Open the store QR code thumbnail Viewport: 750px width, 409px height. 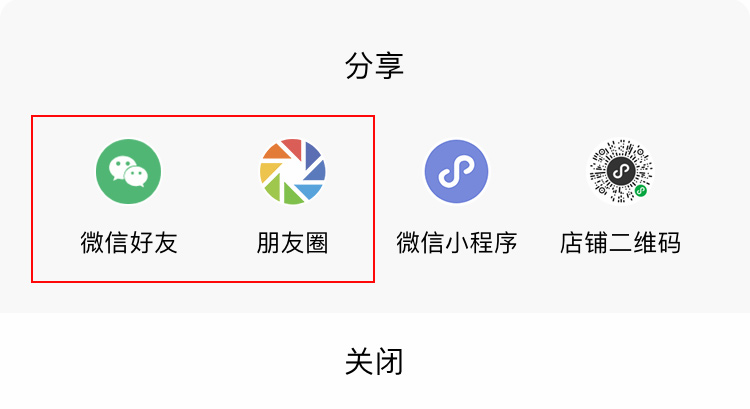tap(620, 171)
